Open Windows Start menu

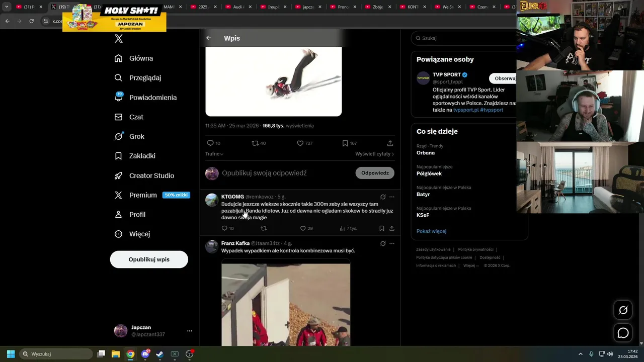tap(11, 354)
